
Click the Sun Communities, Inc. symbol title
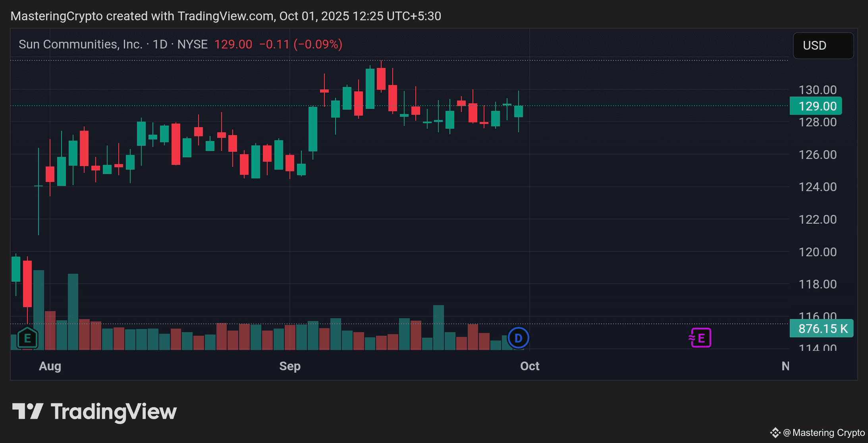(81, 44)
